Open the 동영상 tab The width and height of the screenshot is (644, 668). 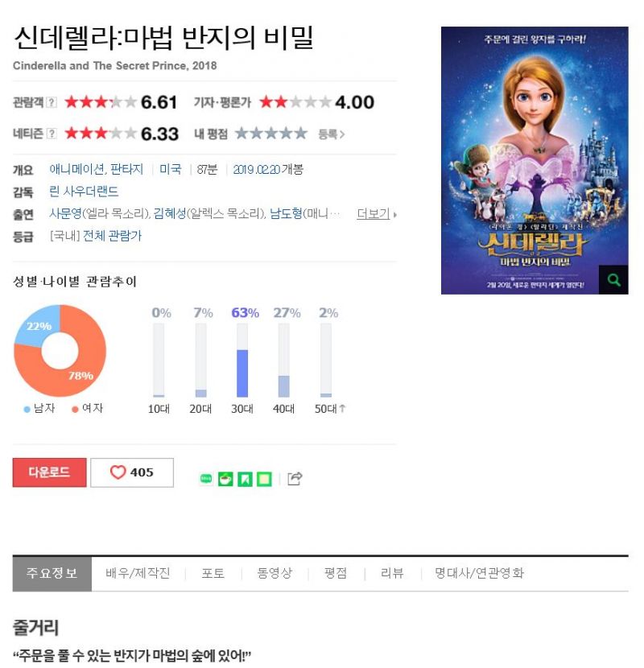275,573
